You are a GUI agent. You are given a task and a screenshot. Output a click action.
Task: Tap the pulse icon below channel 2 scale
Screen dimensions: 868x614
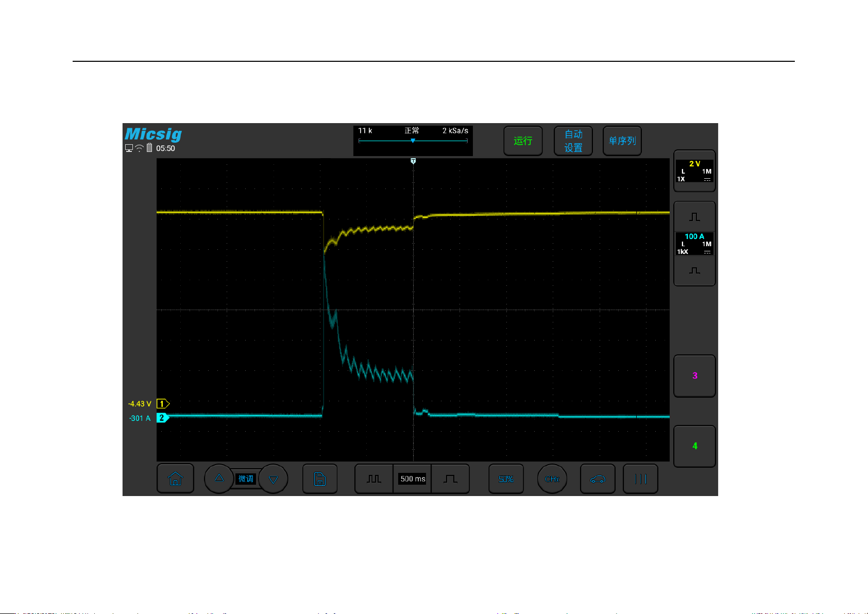coord(694,270)
